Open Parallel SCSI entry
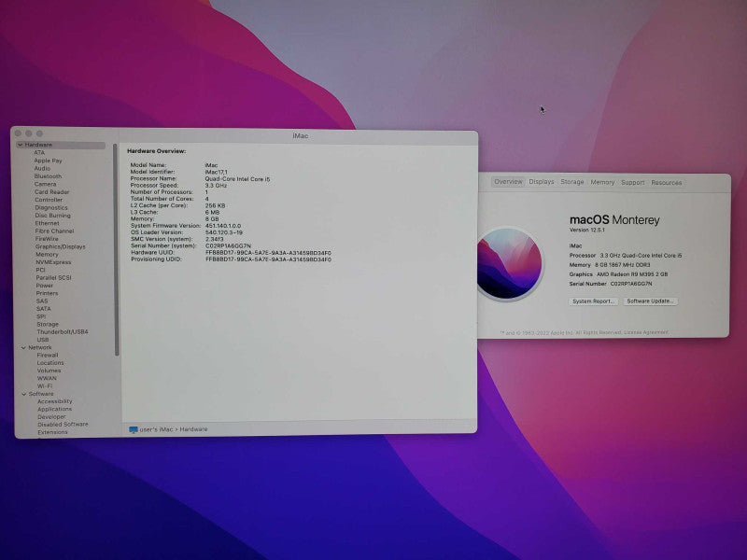 pos(53,277)
